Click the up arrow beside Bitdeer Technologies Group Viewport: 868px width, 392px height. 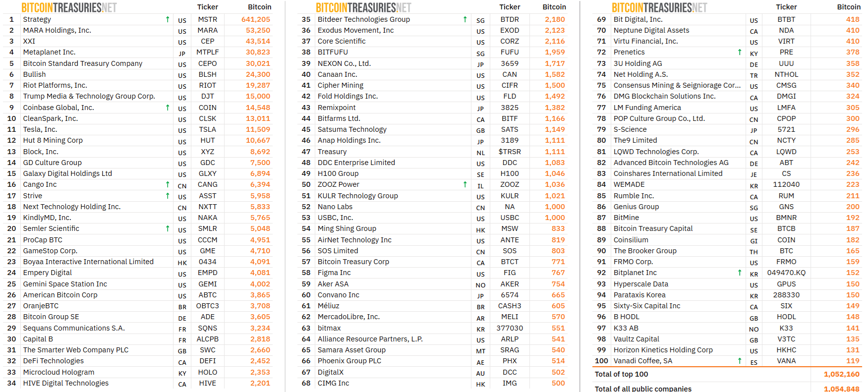[465, 19]
